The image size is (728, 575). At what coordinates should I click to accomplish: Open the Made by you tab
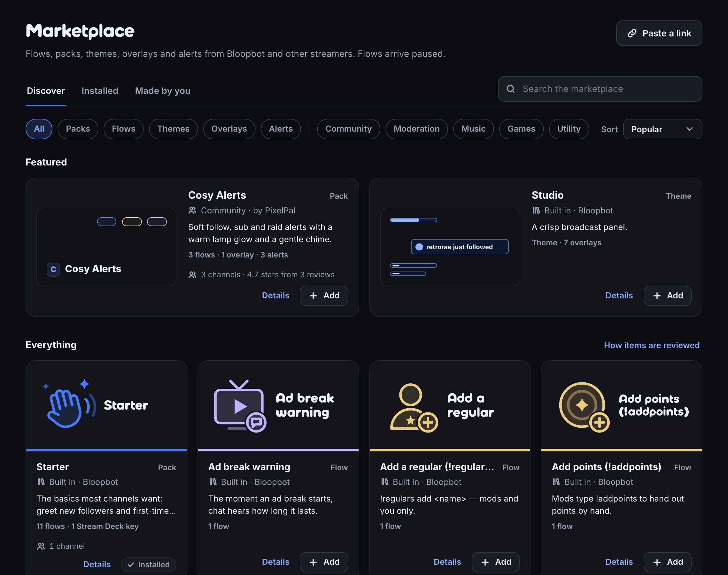163,91
